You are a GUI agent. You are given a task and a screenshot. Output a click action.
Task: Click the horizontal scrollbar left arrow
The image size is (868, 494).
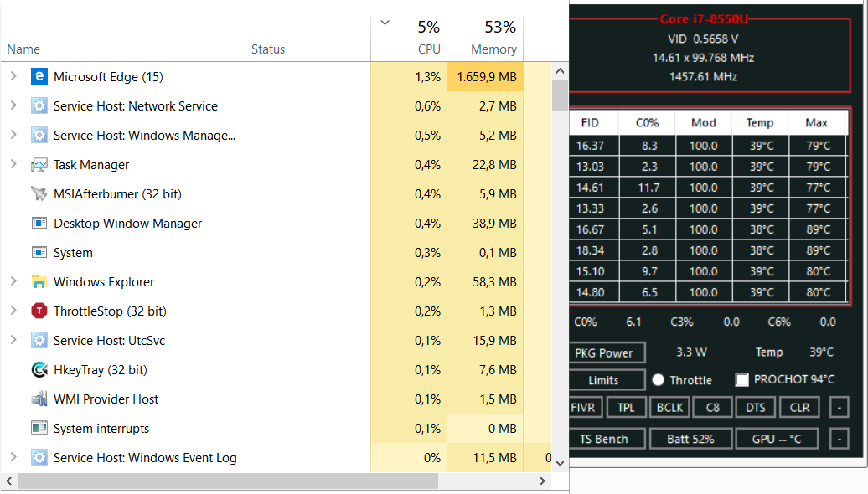pyautogui.click(x=9, y=481)
